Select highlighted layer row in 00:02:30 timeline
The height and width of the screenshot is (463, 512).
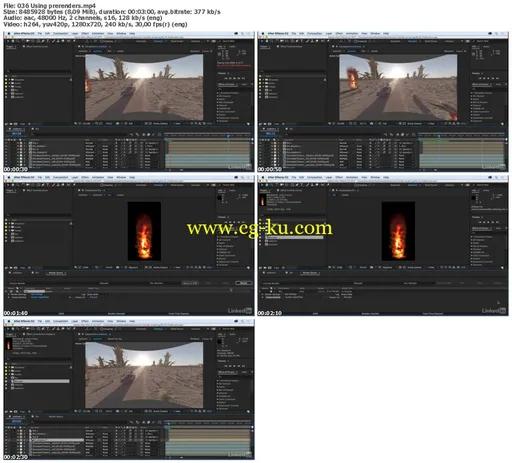[x=57, y=440]
